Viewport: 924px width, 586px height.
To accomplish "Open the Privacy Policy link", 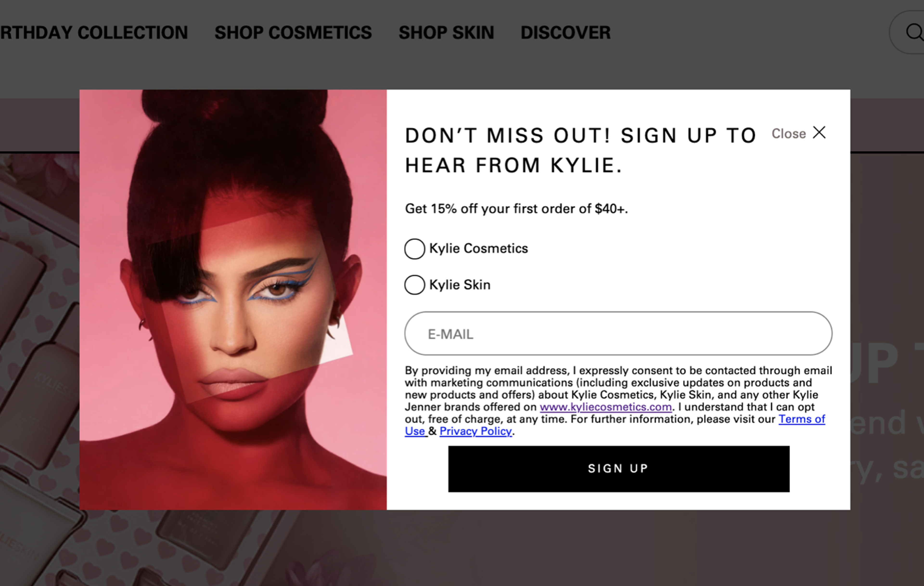I will [475, 431].
